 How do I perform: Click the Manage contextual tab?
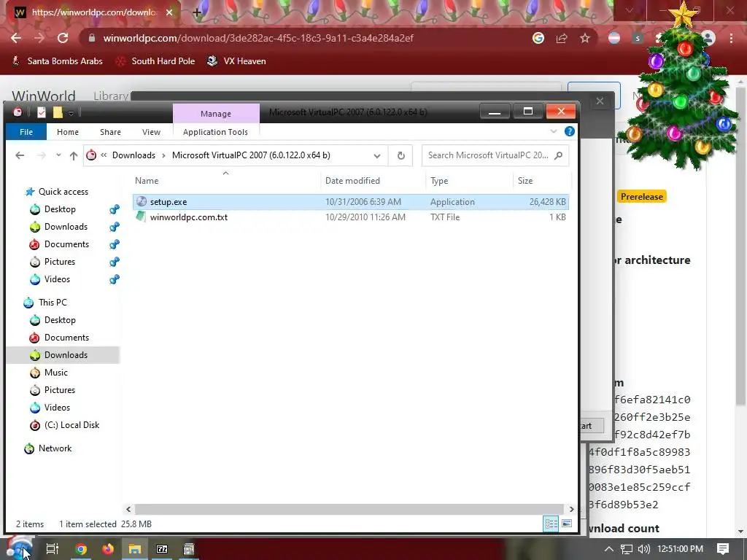tap(216, 113)
